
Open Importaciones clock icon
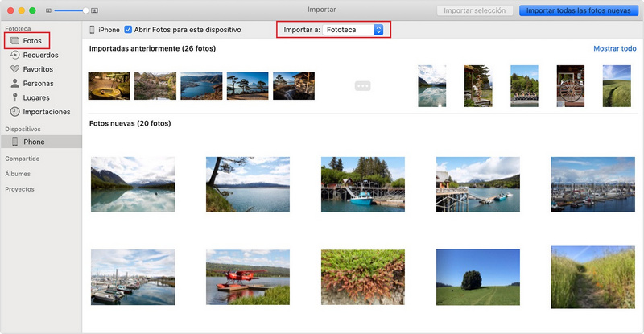(x=14, y=111)
